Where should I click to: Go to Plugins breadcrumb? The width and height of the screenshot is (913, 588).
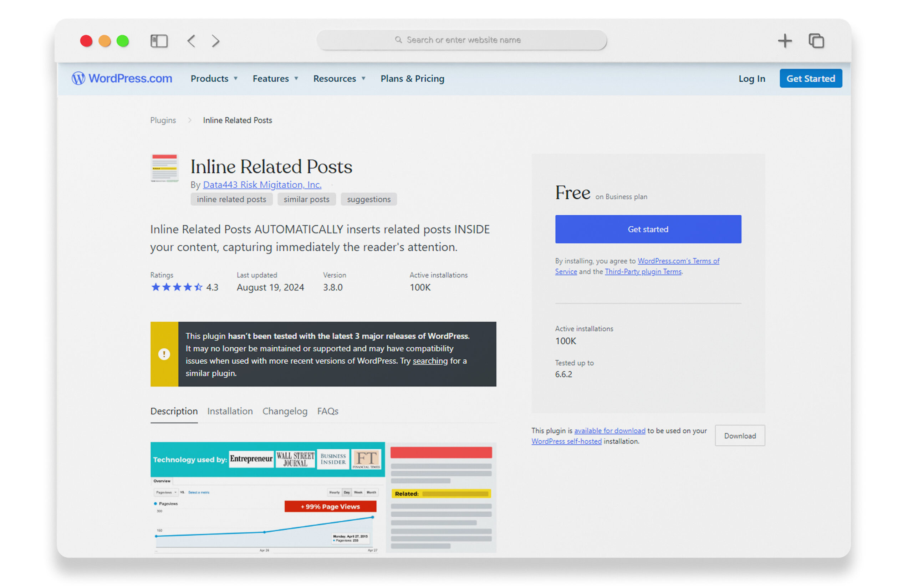tap(163, 120)
